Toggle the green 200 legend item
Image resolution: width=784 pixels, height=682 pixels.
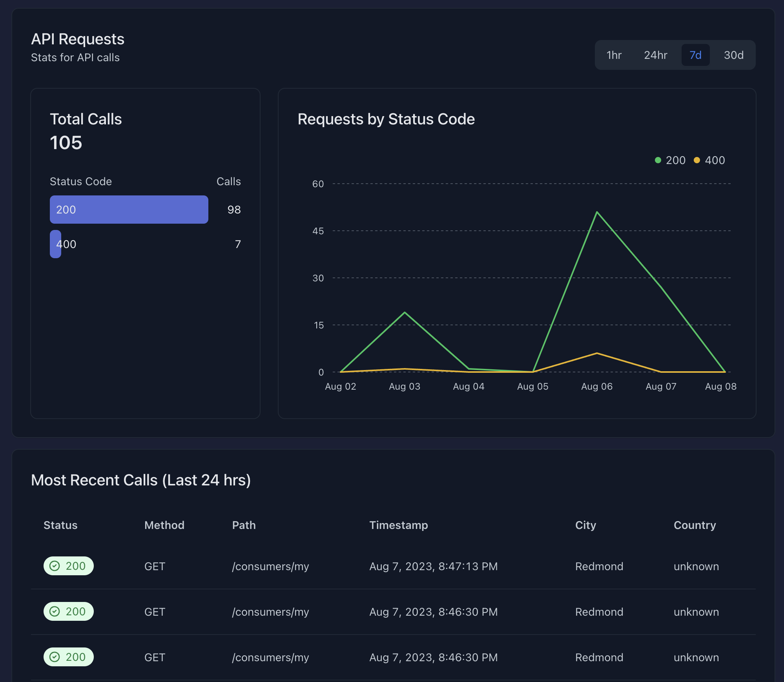click(670, 160)
